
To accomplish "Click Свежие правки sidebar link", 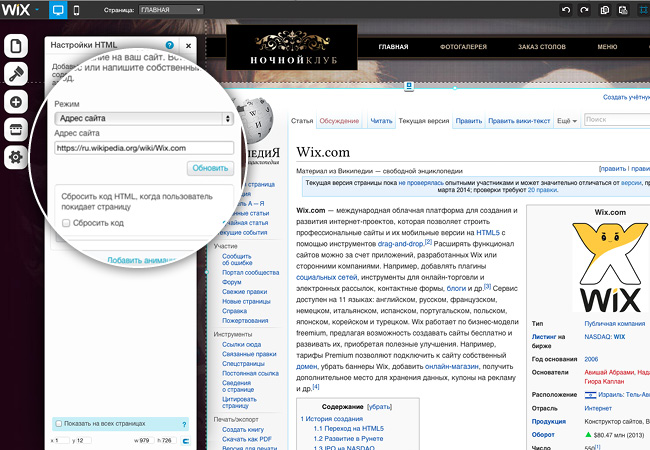I will coord(245,291).
